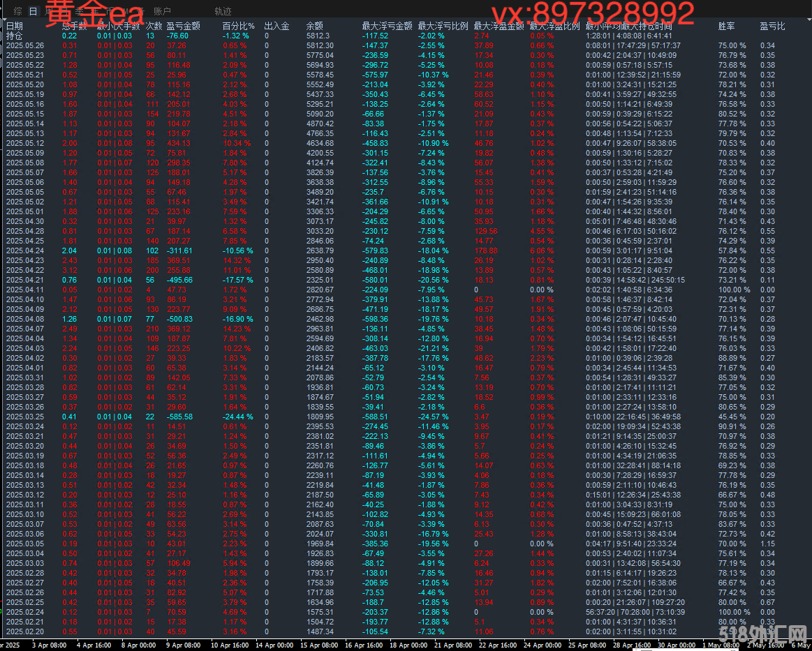This screenshot has height=651, width=812.
Task: Open the 轨迹 track tab
Action: 223,11
